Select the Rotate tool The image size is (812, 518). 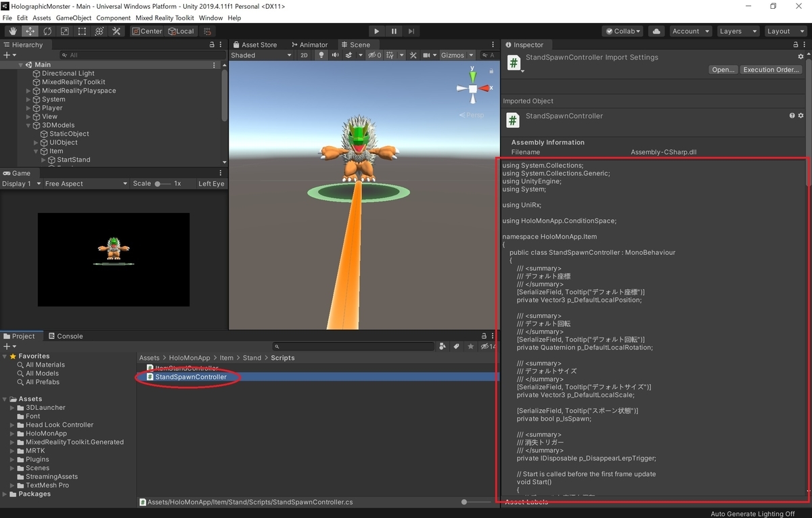pyautogui.click(x=47, y=31)
